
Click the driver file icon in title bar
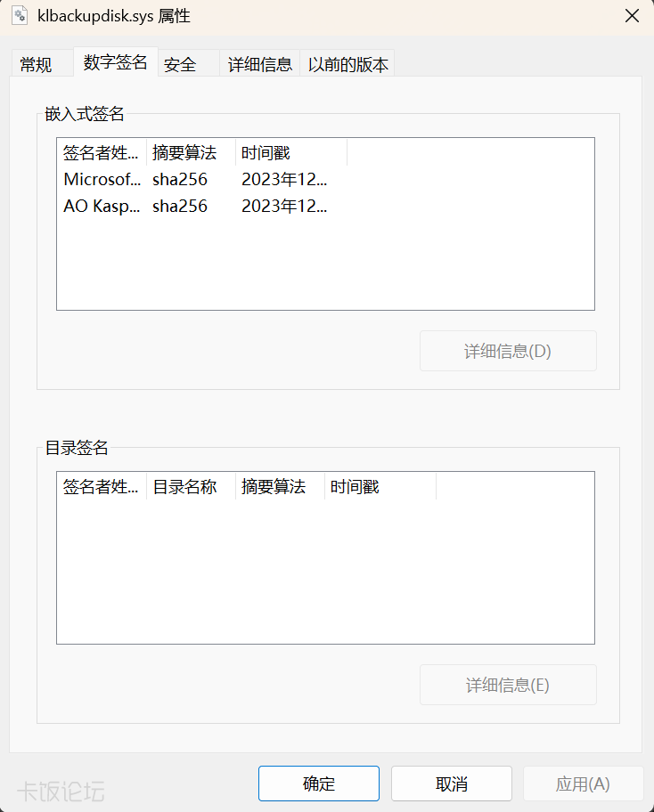(20, 16)
